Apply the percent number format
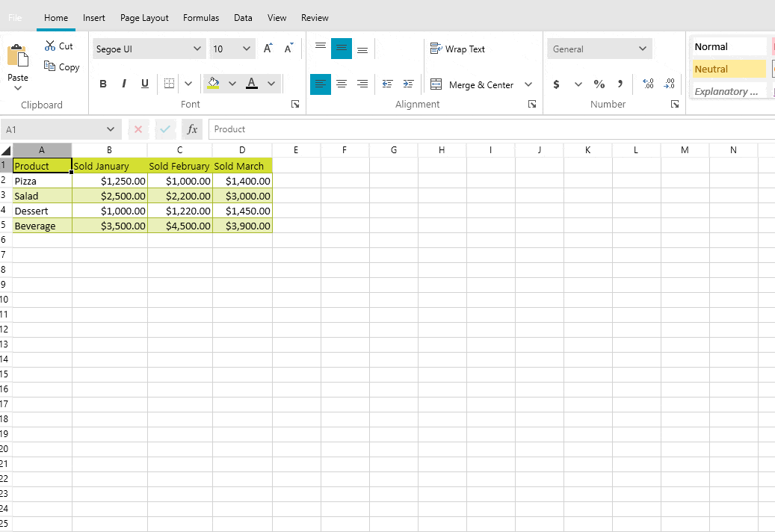 tap(599, 84)
